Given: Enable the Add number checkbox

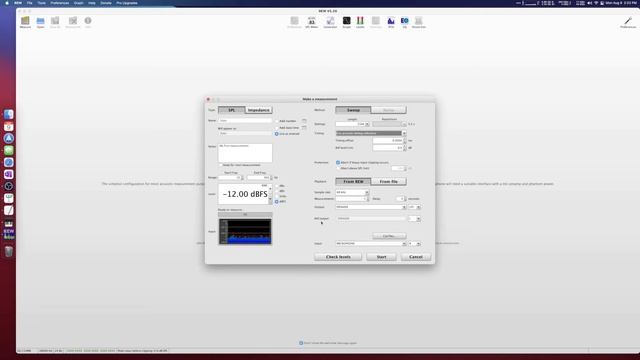Looking at the screenshot, I should coord(277,121).
